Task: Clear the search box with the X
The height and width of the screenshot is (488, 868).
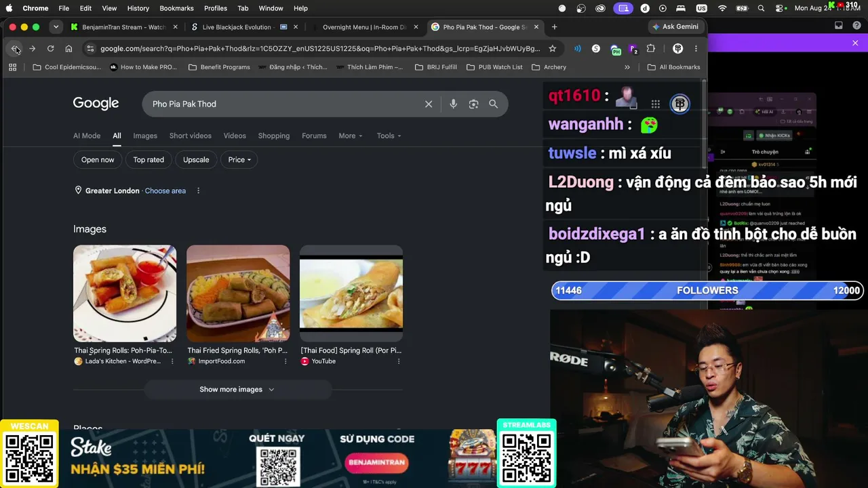Action: pyautogui.click(x=429, y=104)
